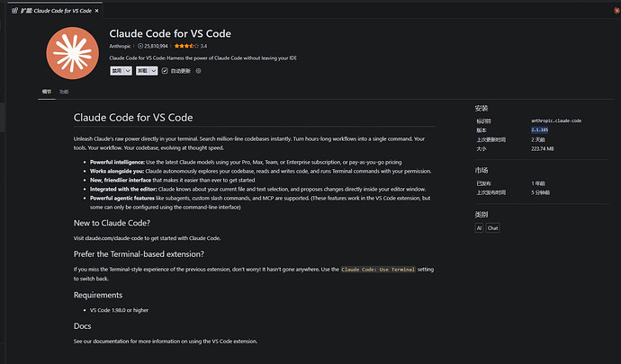Click the Claude Code: Use Terminal setting code

(x=378, y=270)
